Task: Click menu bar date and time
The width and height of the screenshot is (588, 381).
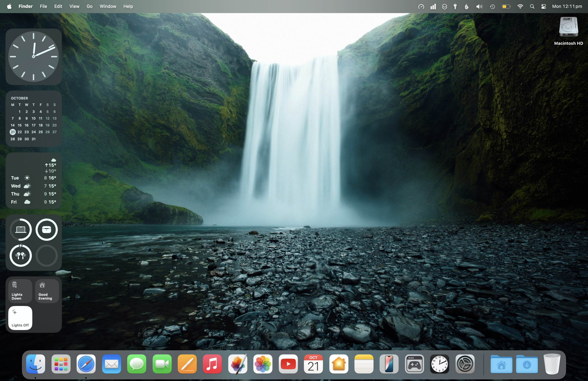Action: pyautogui.click(x=567, y=6)
